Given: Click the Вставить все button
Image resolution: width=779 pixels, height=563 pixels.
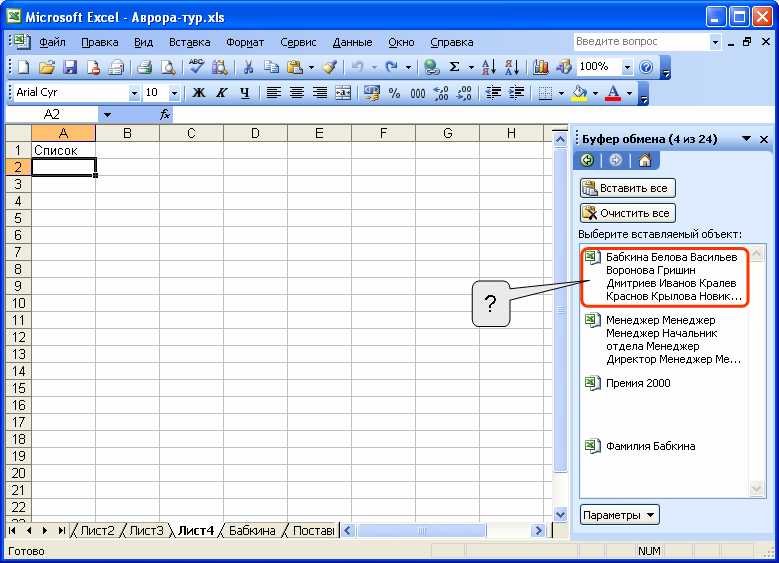Looking at the screenshot, I should [627, 188].
